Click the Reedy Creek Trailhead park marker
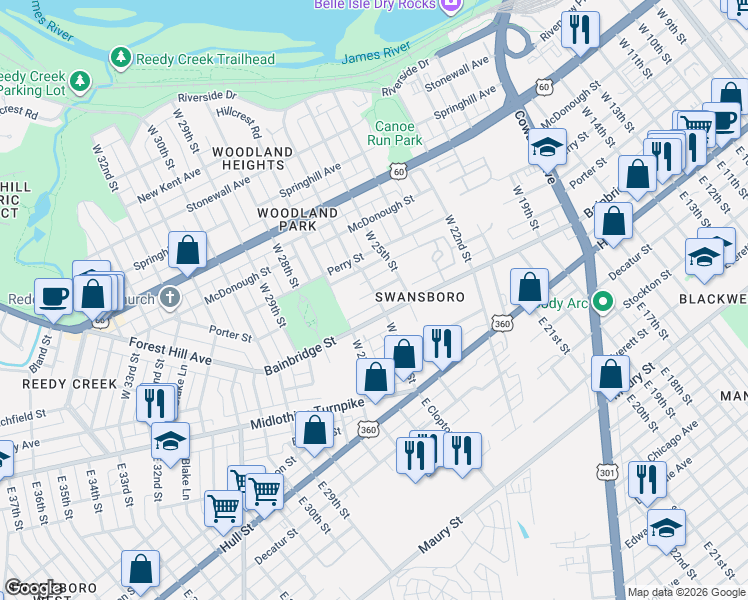Image resolution: width=748 pixels, height=600 pixels. [x=121, y=57]
